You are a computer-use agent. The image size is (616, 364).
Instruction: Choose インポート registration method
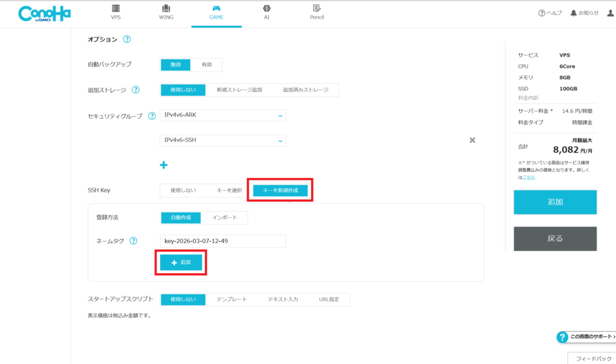click(x=224, y=217)
